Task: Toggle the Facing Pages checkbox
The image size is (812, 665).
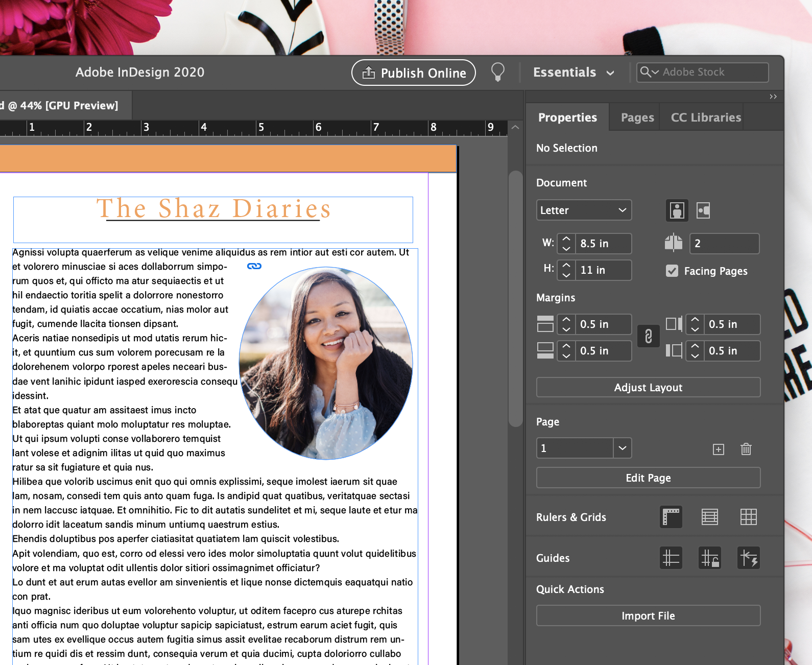Action: 672,271
